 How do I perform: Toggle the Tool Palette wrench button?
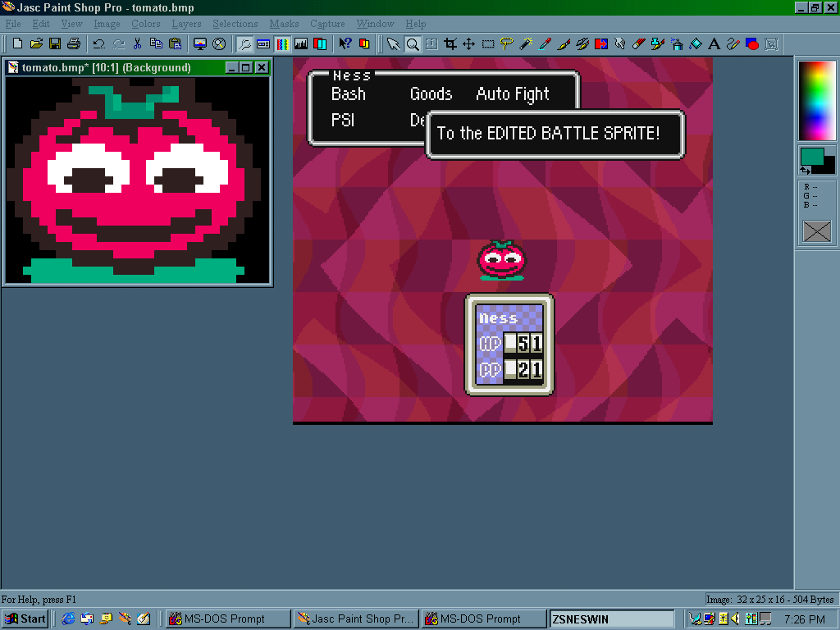click(x=244, y=43)
